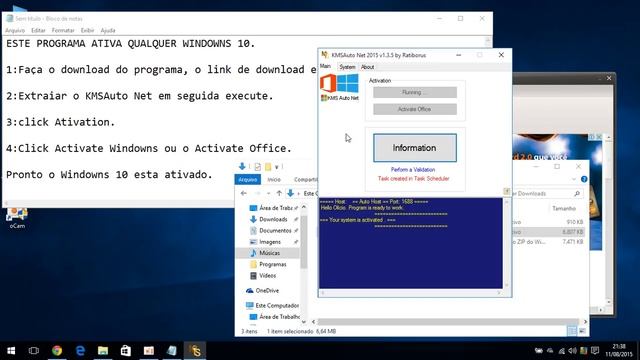Open the Action Center notifications icon
The width and height of the screenshot is (640, 360).
click(x=595, y=351)
